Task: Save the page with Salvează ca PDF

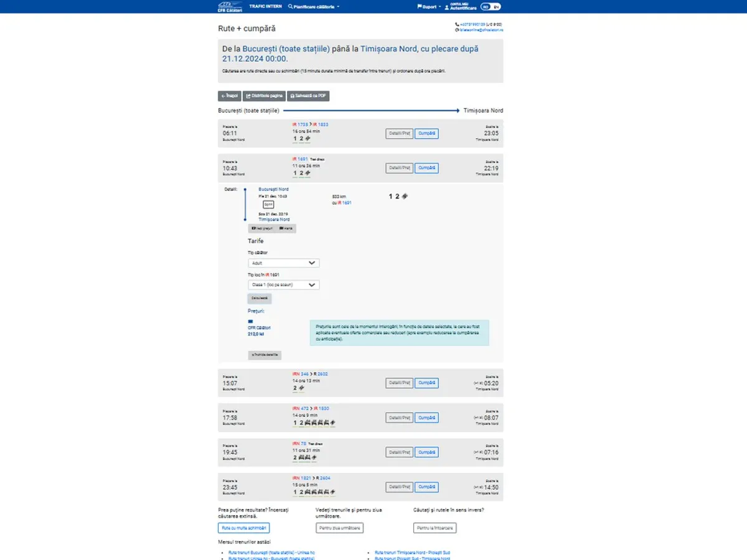Action: (x=308, y=96)
